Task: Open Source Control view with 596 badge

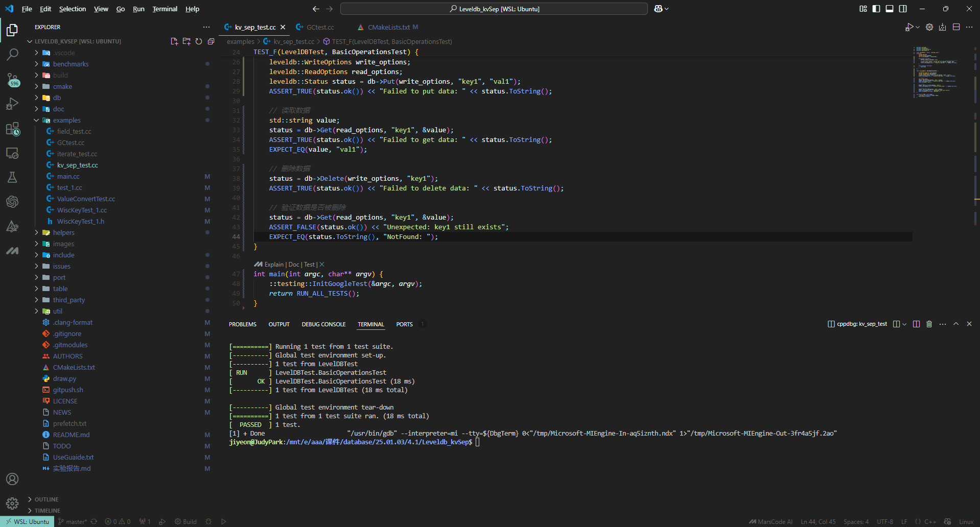Action: (x=12, y=79)
